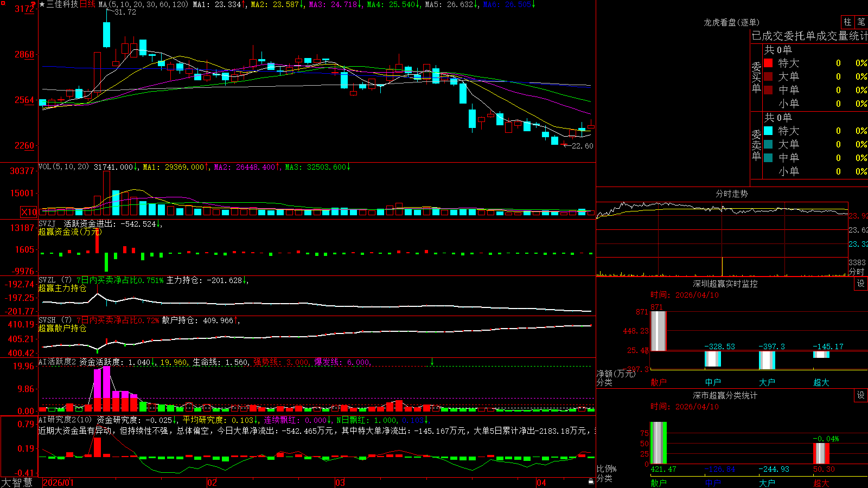Click the lock icon on the date axis
The height and width of the screenshot is (488, 868).
pos(591,481)
